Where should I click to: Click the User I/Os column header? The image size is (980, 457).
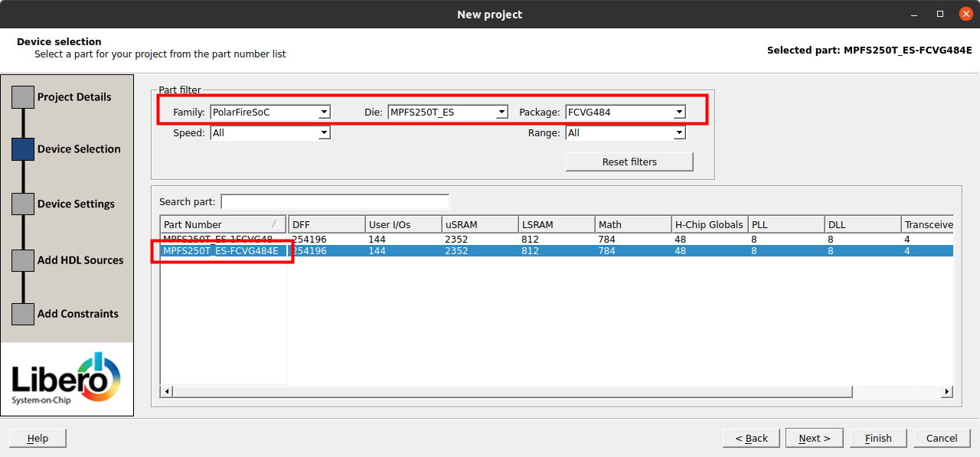click(403, 224)
